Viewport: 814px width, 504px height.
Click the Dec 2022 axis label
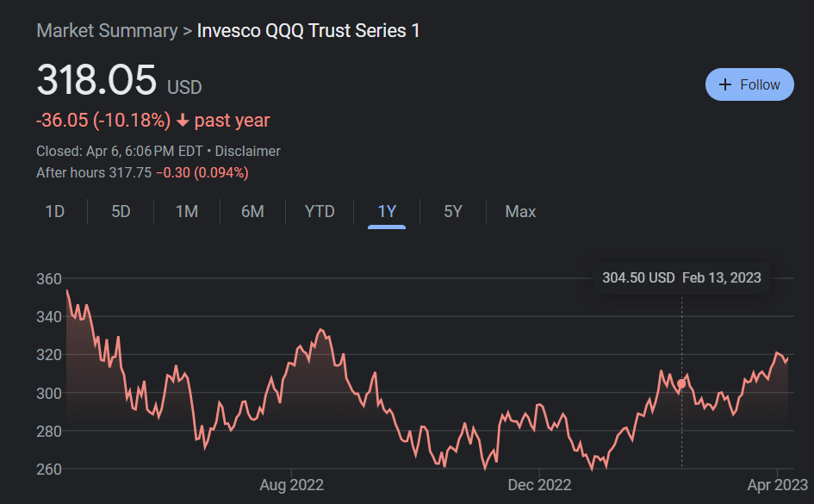click(538, 485)
